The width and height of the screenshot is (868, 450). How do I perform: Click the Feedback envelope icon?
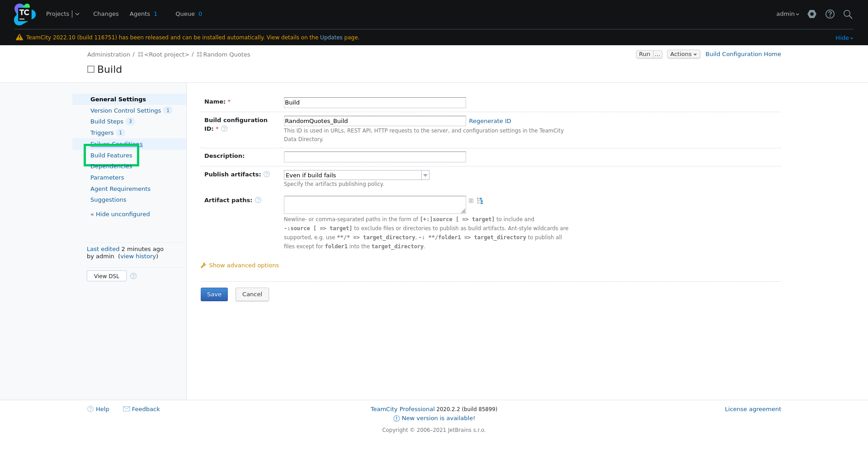pos(127,409)
